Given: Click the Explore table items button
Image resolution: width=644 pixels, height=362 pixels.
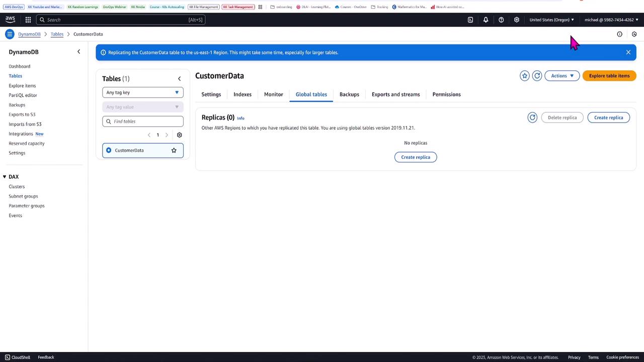Looking at the screenshot, I should click(609, 76).
